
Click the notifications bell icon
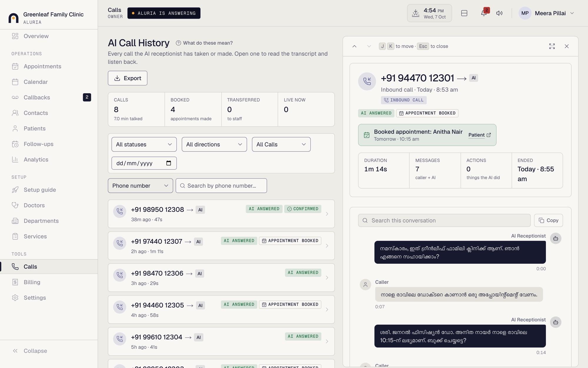pos(484,13)
